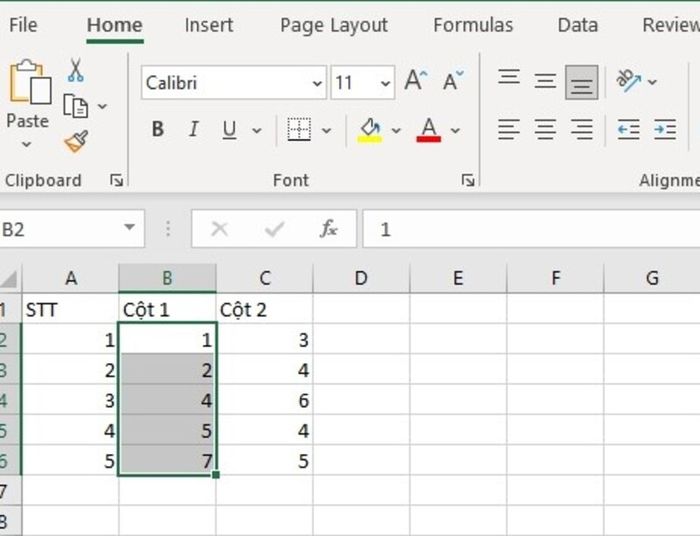Click the Orientation text rotation icon

(x=628, y=81)
